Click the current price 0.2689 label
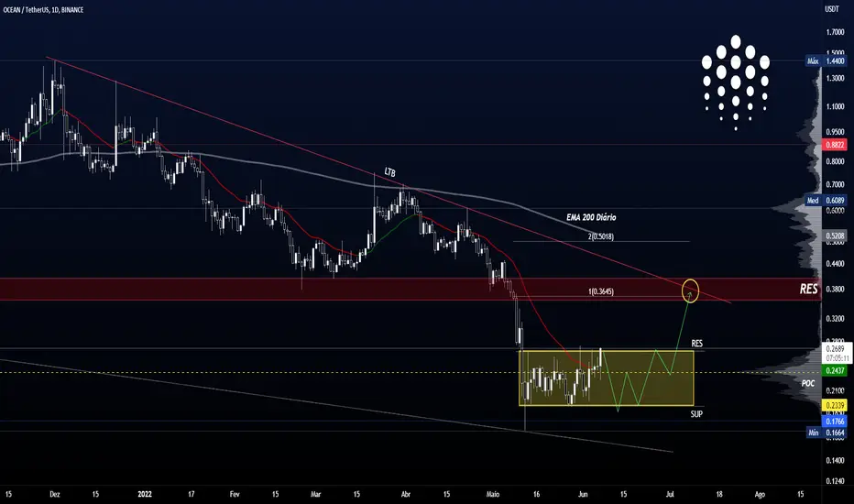Image resolution: width=854 pixels, height=504 pixels. (835, 349)
